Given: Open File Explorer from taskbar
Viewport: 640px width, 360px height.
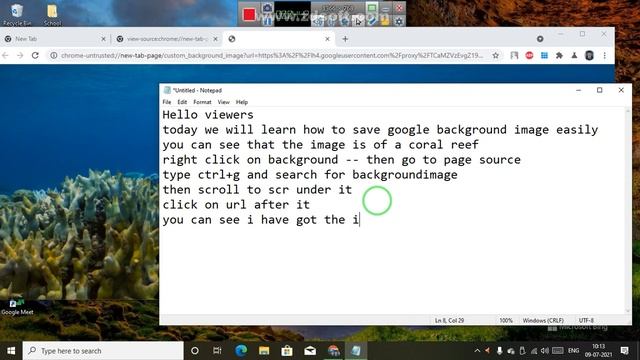Looking at the screenshot, I should (264, 351).
